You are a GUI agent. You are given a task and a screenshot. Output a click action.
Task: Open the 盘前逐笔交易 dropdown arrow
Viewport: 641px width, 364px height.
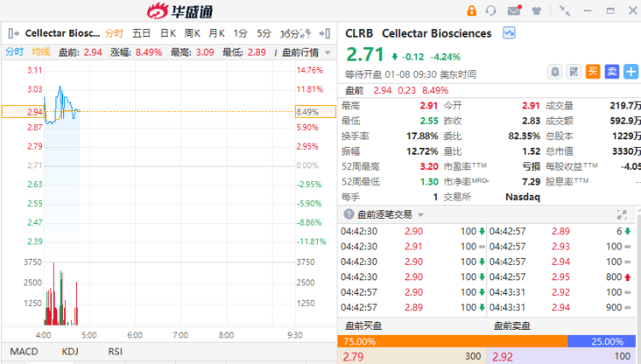pos(420,214)
